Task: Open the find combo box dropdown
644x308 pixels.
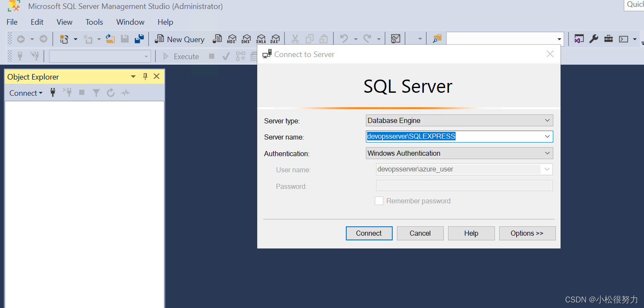Action: point(559,39)
